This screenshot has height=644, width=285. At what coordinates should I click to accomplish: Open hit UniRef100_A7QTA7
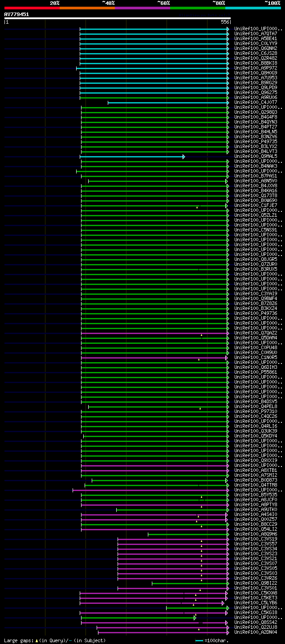(x=256, y=34)
